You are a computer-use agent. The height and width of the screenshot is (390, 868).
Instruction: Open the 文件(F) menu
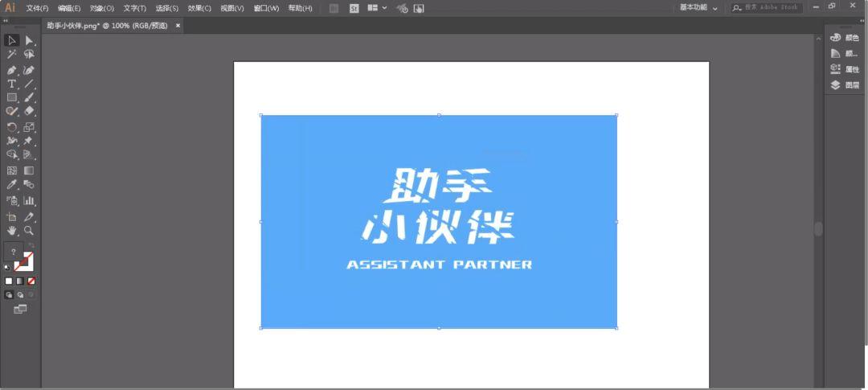(x=38, y=8)
